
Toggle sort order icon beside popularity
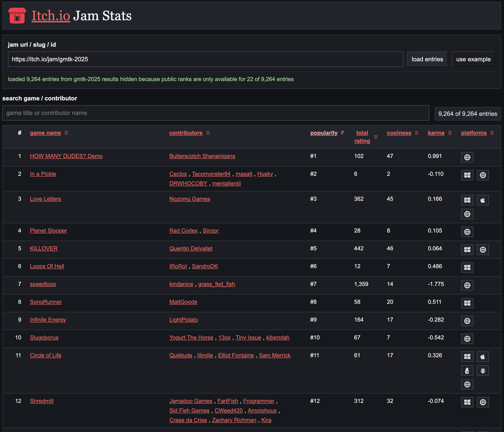click(x=343, y=133)
